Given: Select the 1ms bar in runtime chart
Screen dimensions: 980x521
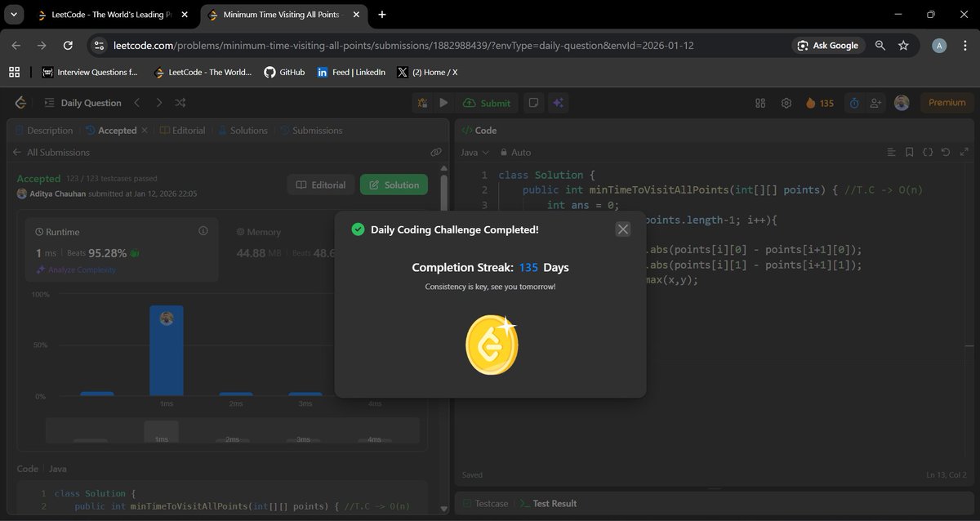Looking at the screenshot, I should click(x=167, y=350).
